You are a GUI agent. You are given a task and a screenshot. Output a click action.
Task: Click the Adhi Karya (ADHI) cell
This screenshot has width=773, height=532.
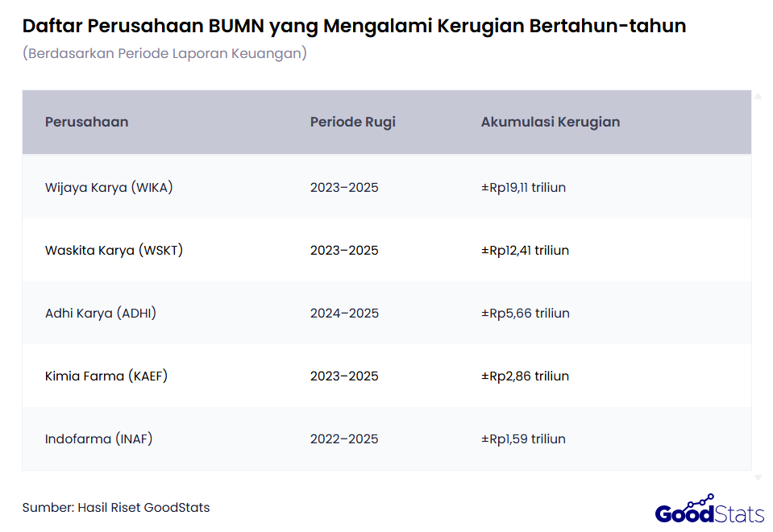pyautogui.click(x=101, y=313)
